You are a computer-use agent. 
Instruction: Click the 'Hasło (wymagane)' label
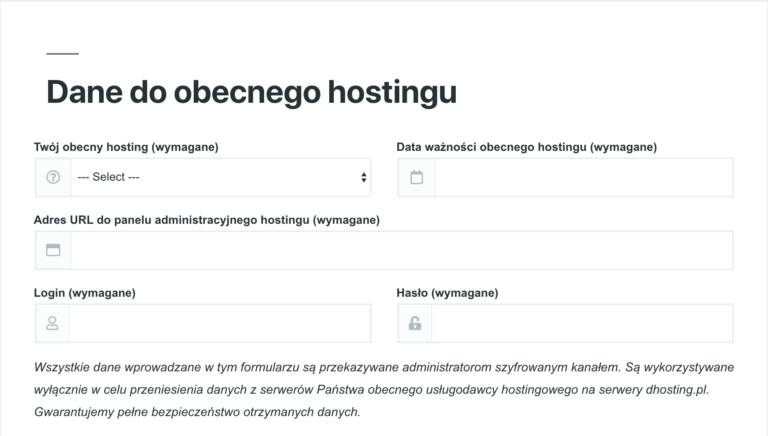[447, 293]
